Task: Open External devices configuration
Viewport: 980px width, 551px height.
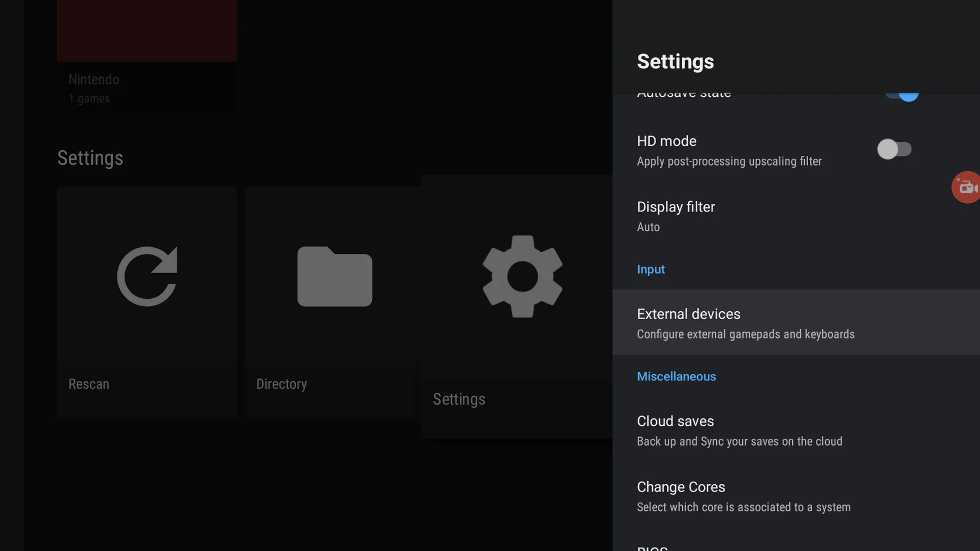Action: 796,323
